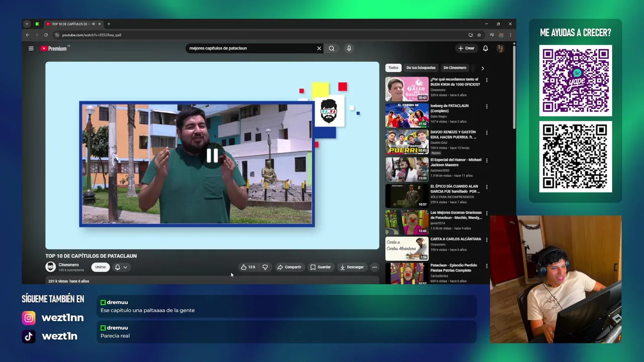This screenshot has width=644, height=362.
Task: Open the Cinesmero channel avatar
Action: (x=50, y=267)
